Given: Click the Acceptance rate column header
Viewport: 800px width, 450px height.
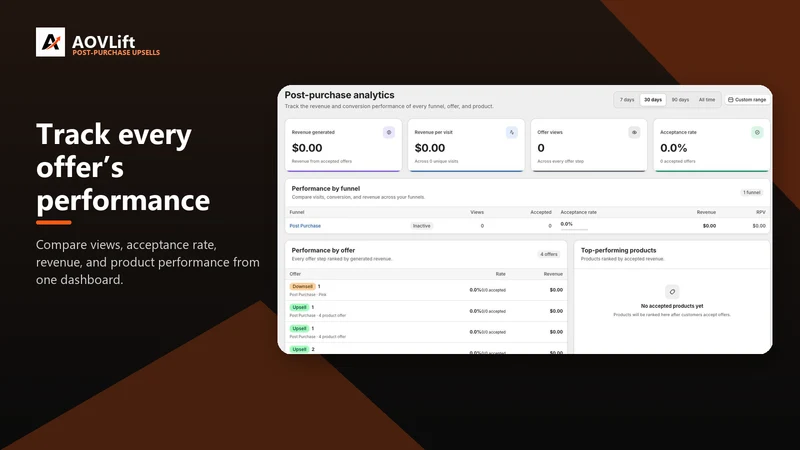Looking at the screenshot, I should 578,212.
